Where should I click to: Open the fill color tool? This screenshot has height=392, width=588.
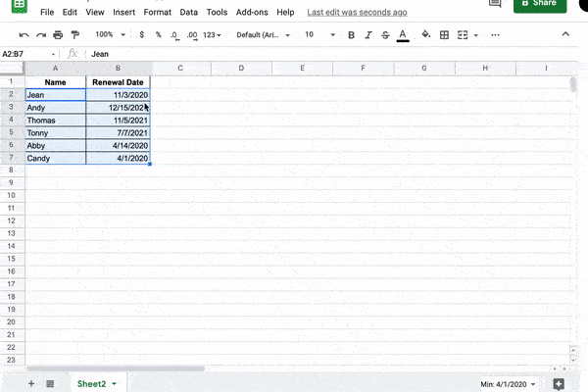(425, 34)
